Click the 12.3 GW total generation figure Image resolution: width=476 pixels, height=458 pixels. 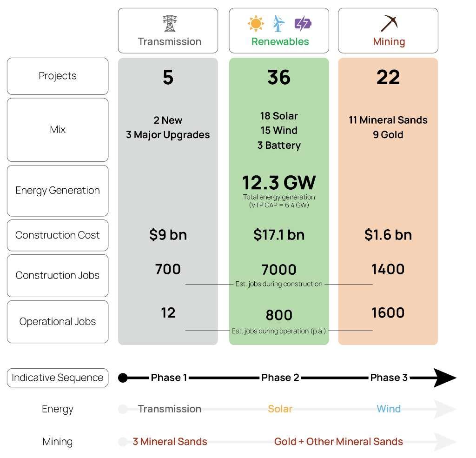[279, 183]
